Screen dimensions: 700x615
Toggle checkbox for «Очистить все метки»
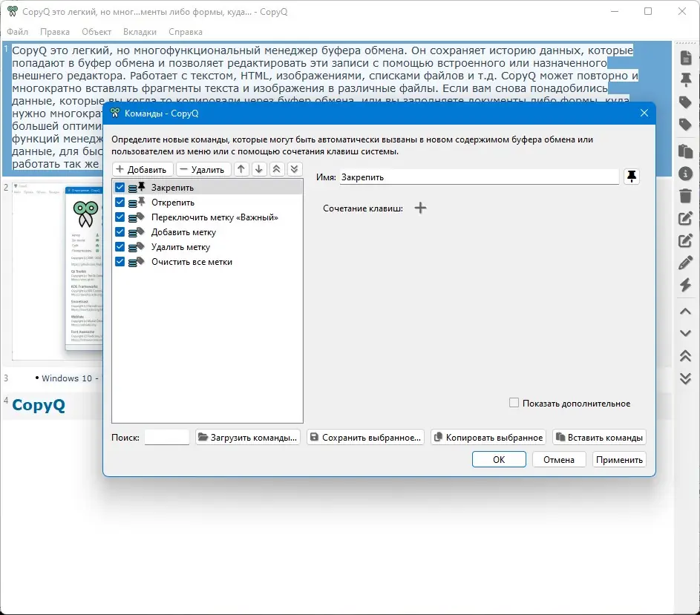(120, 262)
